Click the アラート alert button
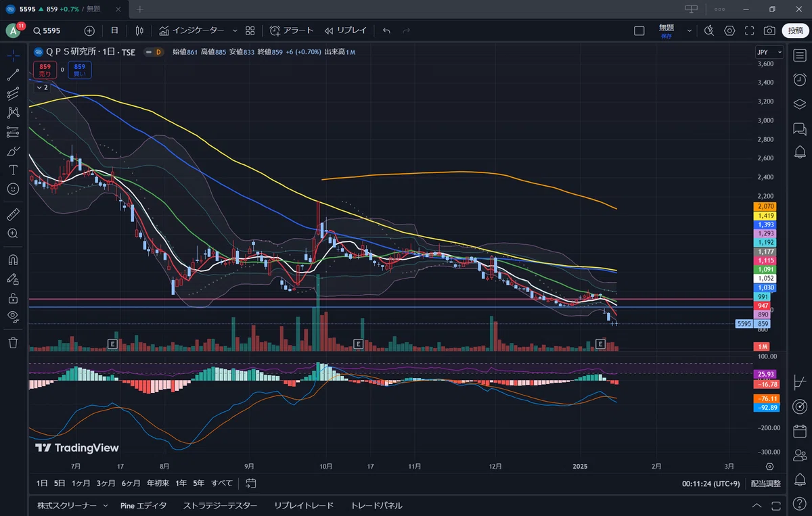Image resolution: width=812 pixels, height=516 pixels. click(x=292, y=30)
